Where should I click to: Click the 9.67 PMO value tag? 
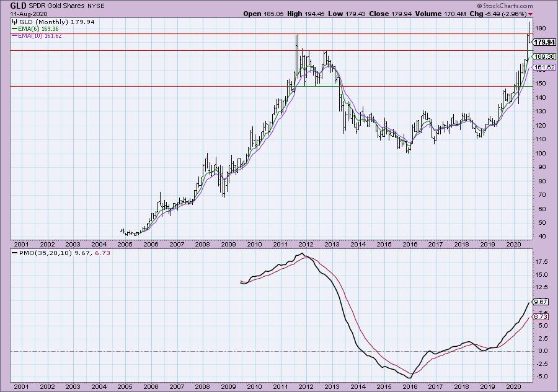tap(541, 302)
